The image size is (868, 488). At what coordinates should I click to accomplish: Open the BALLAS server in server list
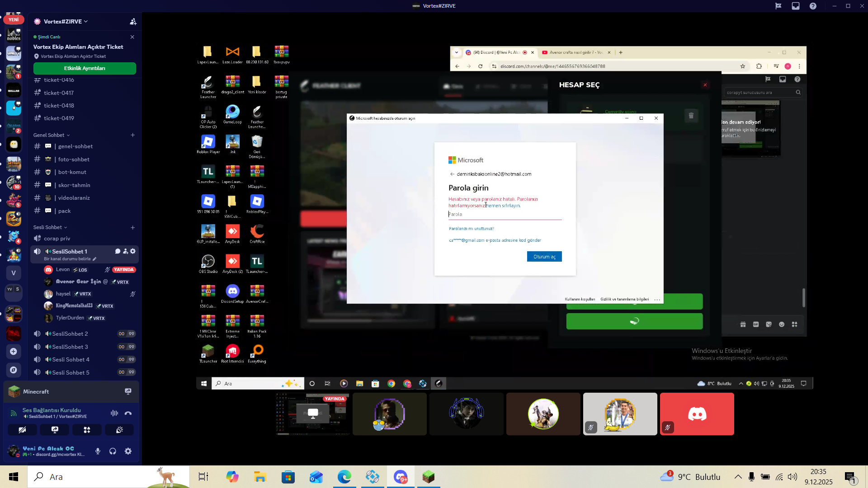click(14, 90)
